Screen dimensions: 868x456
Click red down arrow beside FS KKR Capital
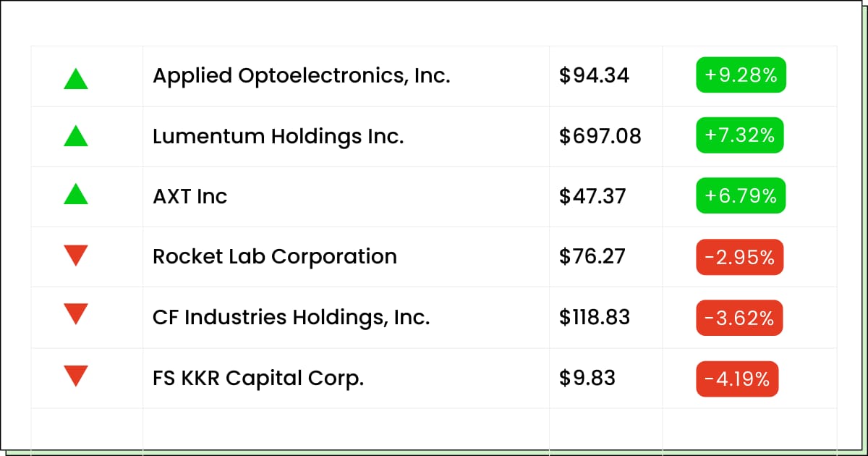(76, 376)
